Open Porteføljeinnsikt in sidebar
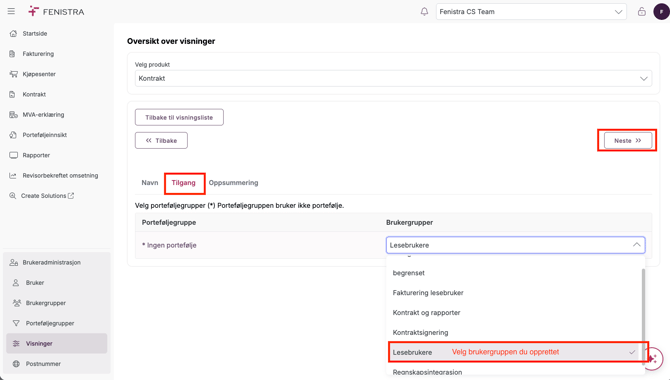The height and width of the screenshot is (380, 670). point(44,135)
